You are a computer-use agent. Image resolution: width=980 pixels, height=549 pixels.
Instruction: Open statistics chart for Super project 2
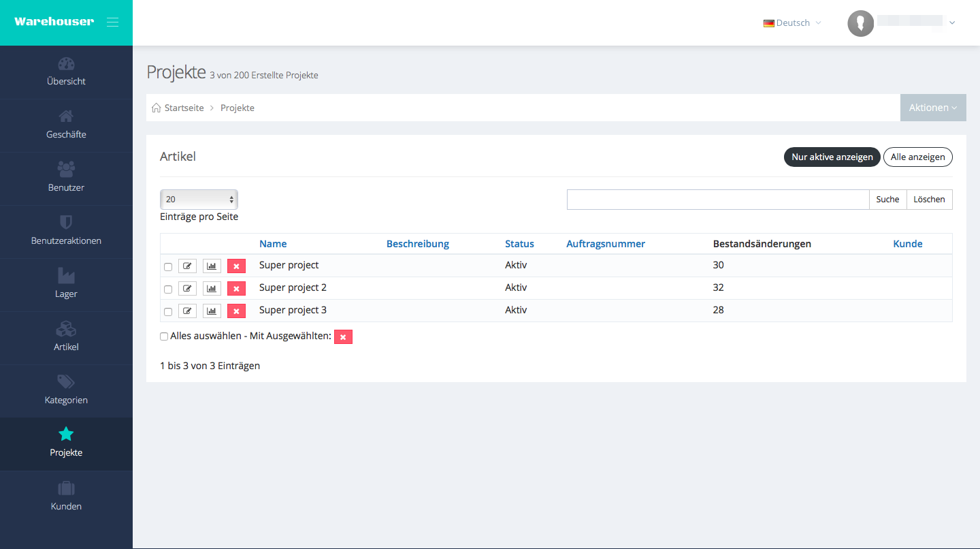pos(212,288)
